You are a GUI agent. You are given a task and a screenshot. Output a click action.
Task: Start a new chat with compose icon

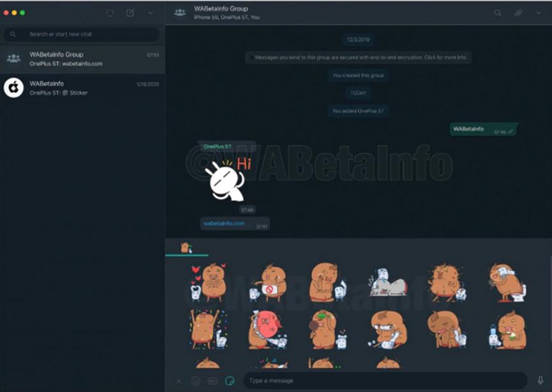pyautogui.click(x=130, y=13)
